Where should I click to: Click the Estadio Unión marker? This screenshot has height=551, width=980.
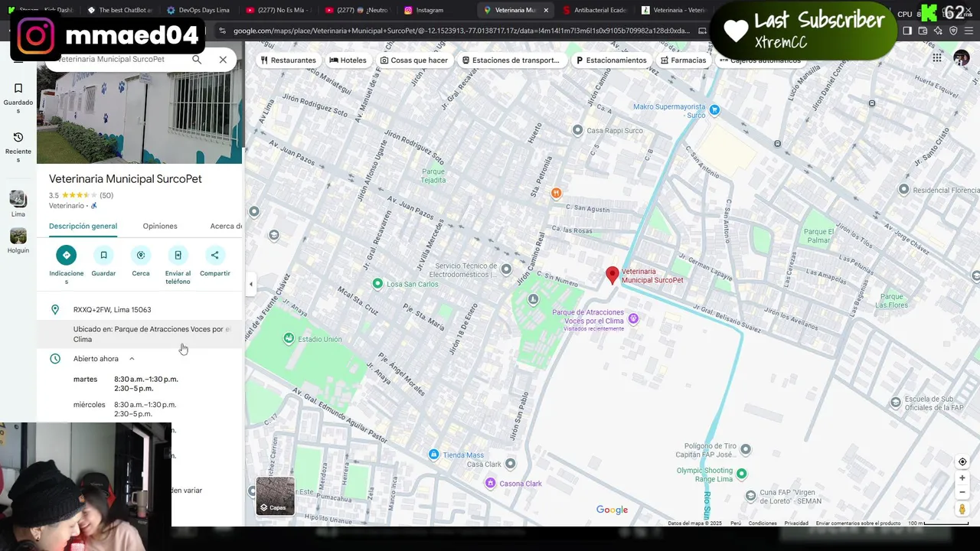(289, 338)
